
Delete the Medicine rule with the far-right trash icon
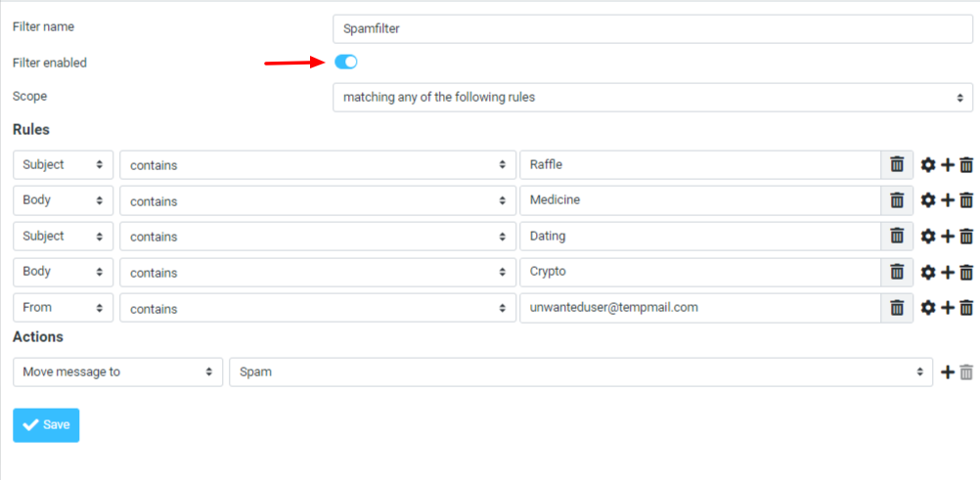966,200
